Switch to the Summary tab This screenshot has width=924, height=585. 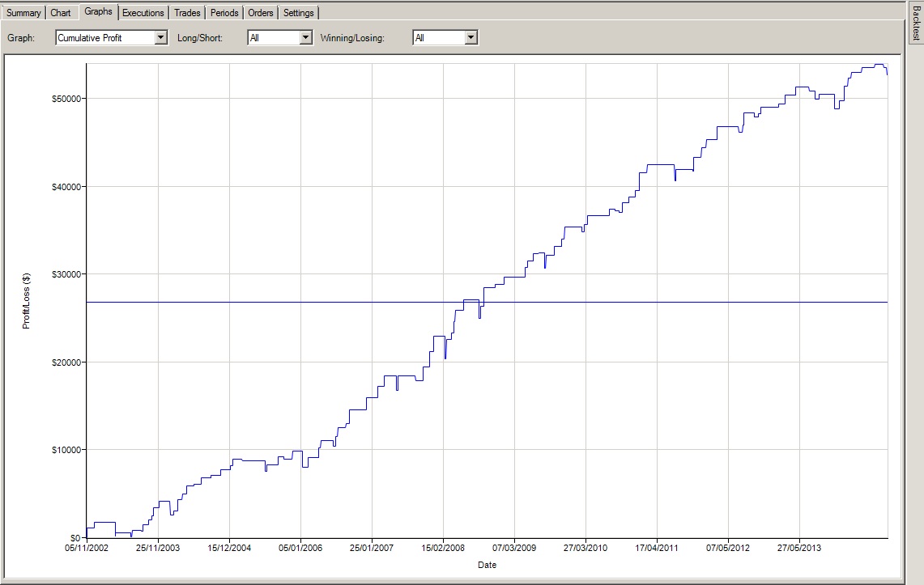point(23,13)
